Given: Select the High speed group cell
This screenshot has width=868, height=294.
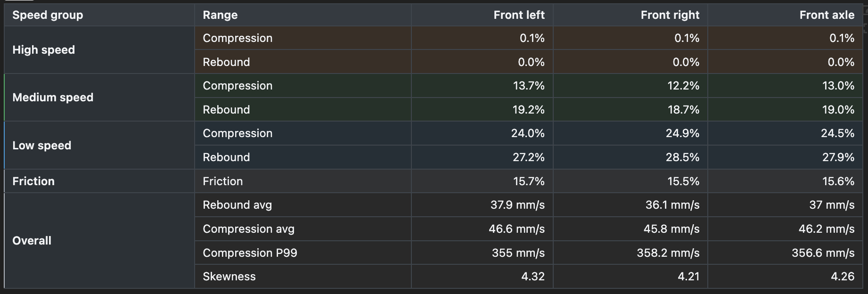Looking at the screenshot, I should pos(99,50).
